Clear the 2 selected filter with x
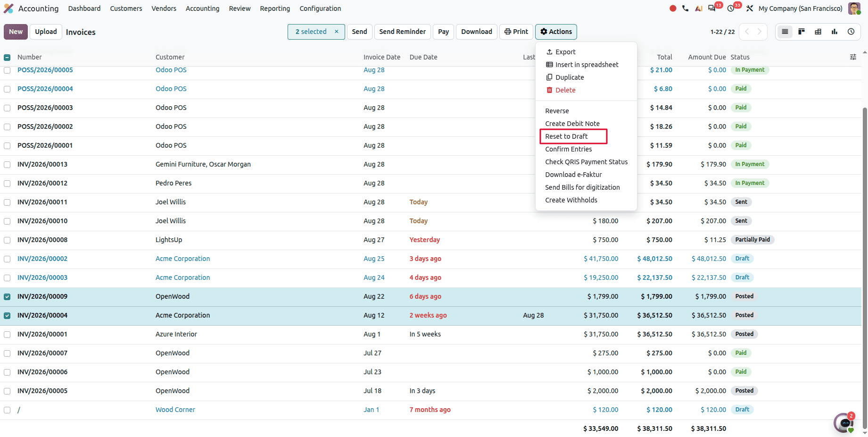 [x=337, y=32]
